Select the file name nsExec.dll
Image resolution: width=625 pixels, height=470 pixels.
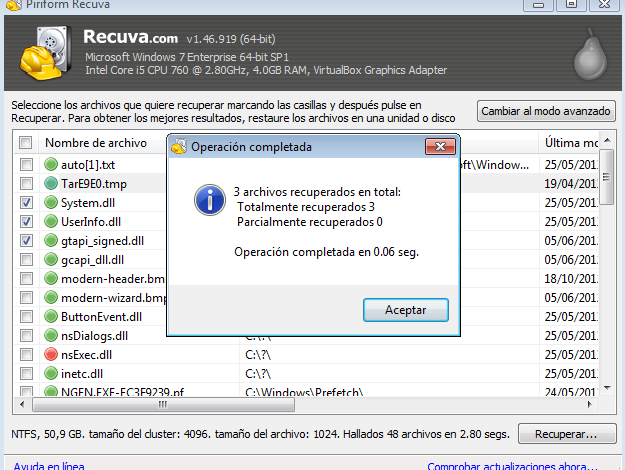tap(86, 355)
